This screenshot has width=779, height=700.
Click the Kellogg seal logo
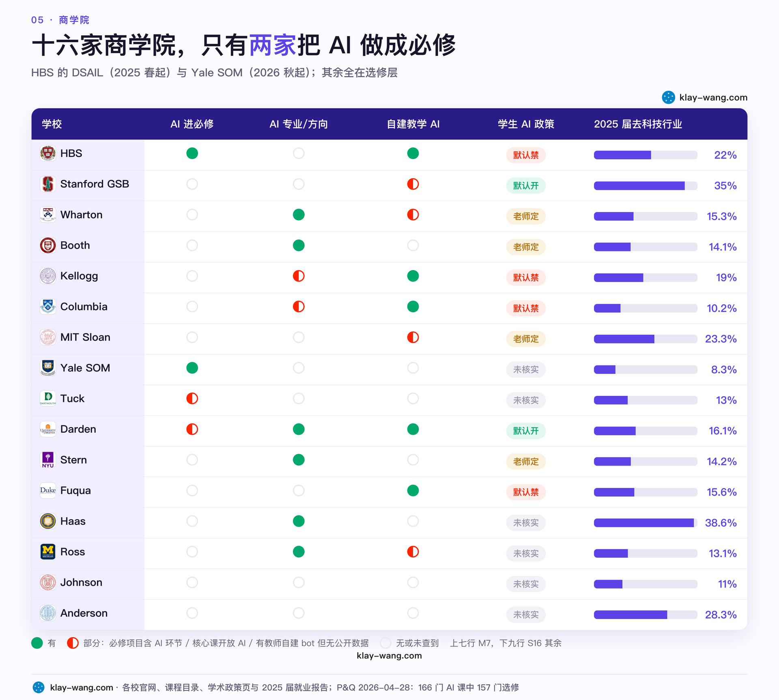(x=48, y=276)
